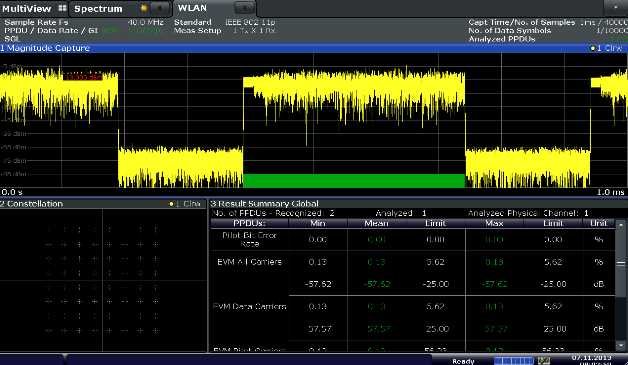Open the MultiView tab
Image resolution: width=628 pixels, height=365 pixels.
26,8
